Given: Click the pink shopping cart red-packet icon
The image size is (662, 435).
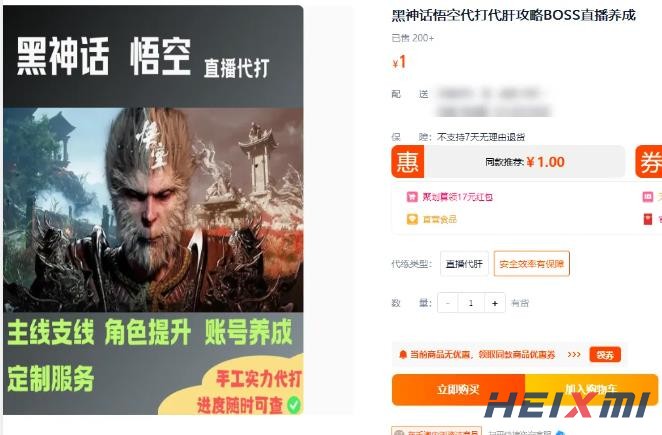Looking at the screenshot, I should click(412, 197).
